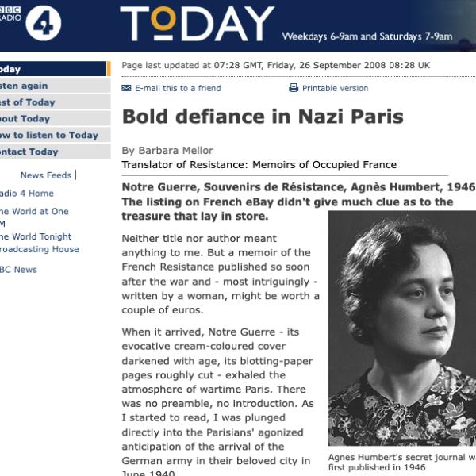Open the Broadcasting House link
The width and height of the screenshot is (476, 476).
tap(40, 249)
